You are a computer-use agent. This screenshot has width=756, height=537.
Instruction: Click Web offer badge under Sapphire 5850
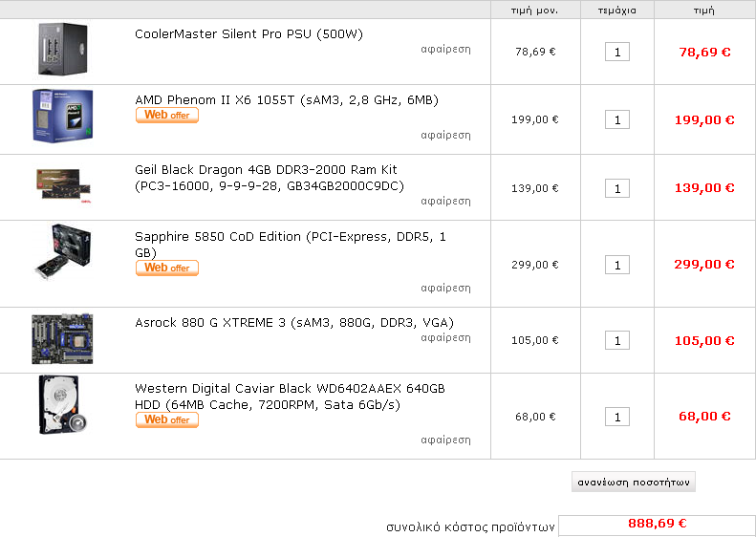[x=167, y=268]
